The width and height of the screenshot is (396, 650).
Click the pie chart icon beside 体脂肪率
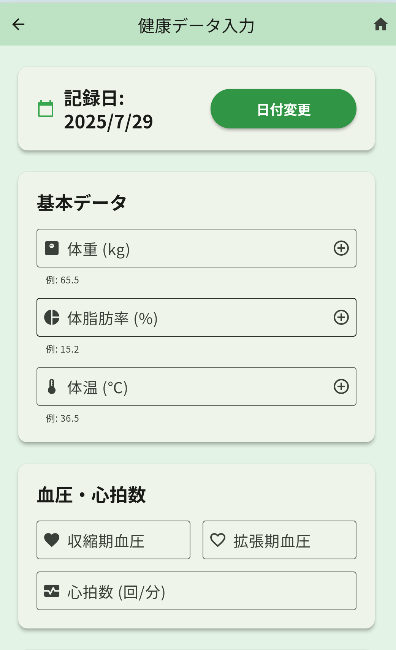pyautogui.click(x=52, y=318)
